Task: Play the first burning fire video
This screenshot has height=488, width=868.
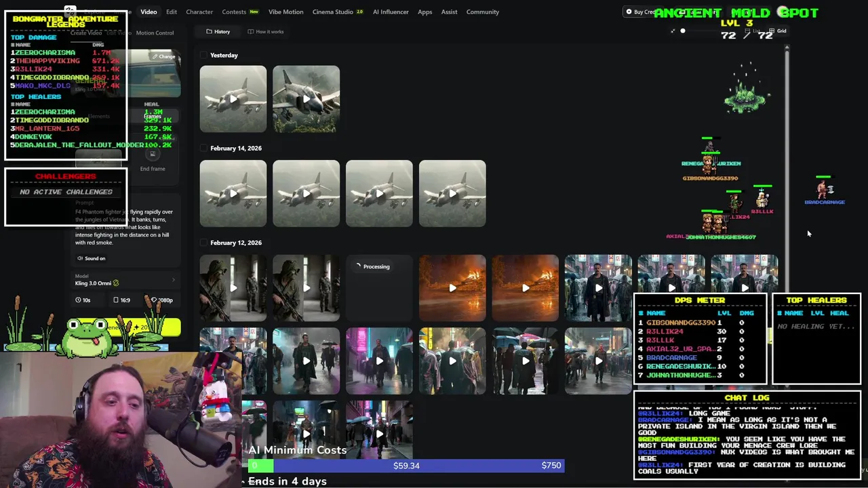Action: [x=452, y=288]
